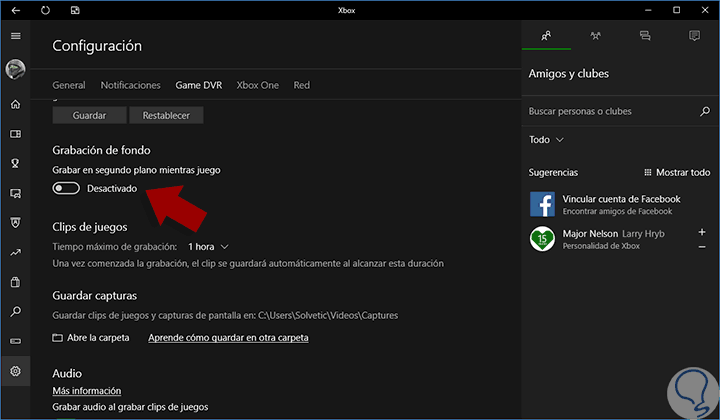Open the hamburger menu

click(16, 36)
